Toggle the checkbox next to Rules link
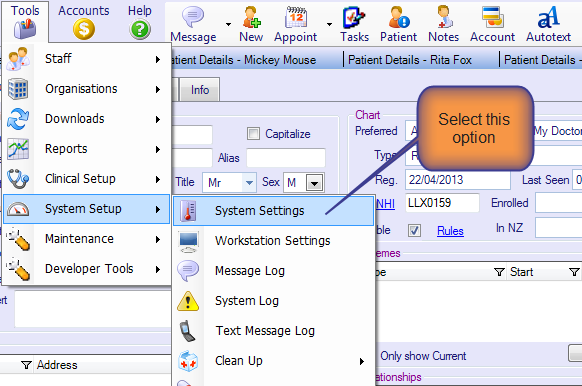 pos(414,230)
